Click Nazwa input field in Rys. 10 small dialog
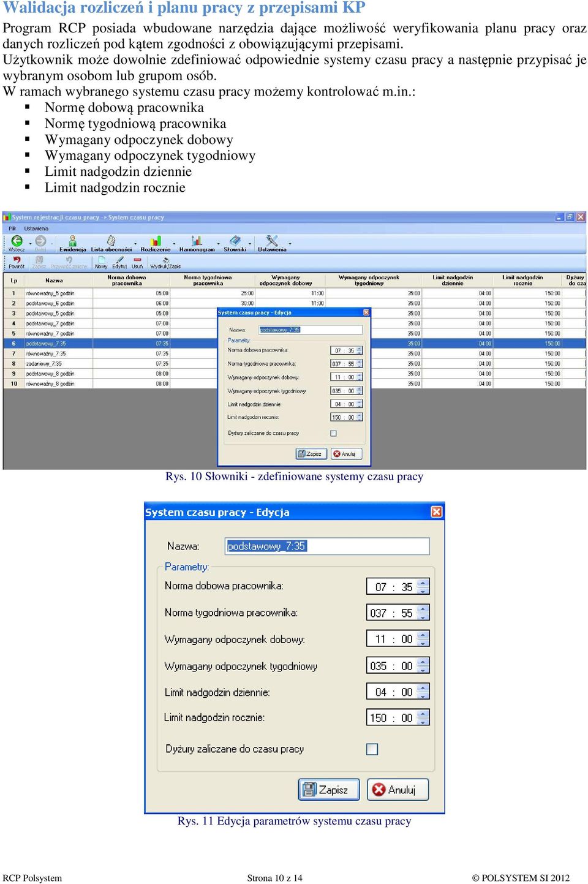 [x=311, y=330]
